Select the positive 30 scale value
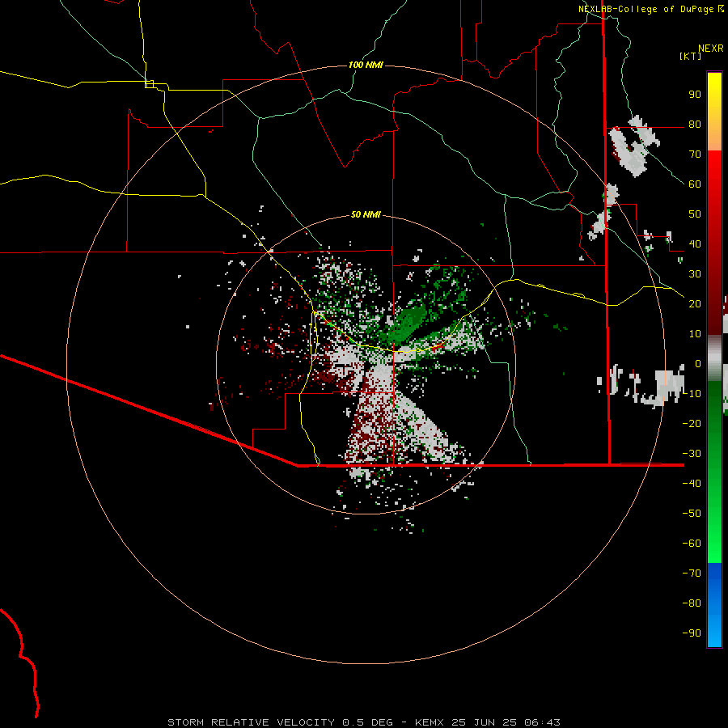This screenshot has height=728, width=728. pos(695,274)
